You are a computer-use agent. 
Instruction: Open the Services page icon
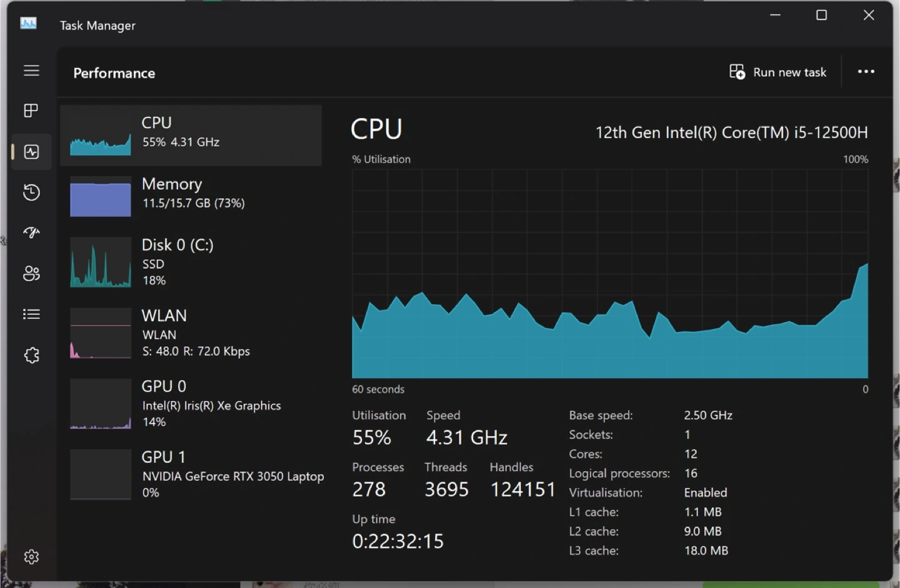pos(31,355)
